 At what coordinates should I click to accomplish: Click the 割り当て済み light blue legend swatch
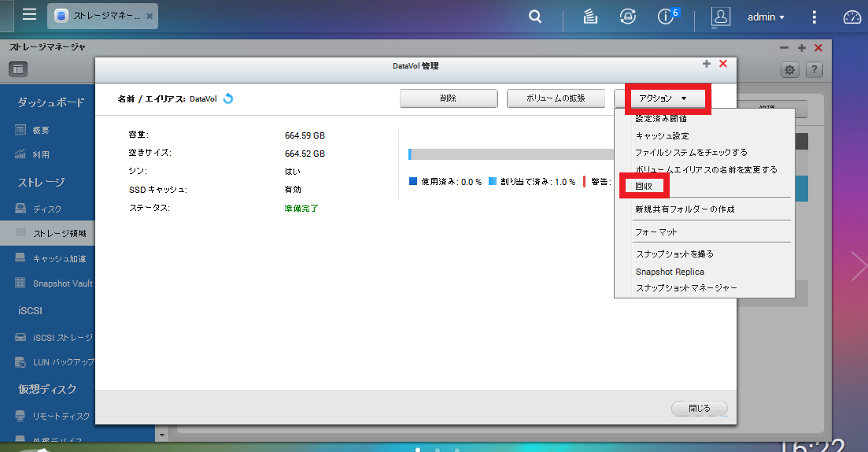493,181
